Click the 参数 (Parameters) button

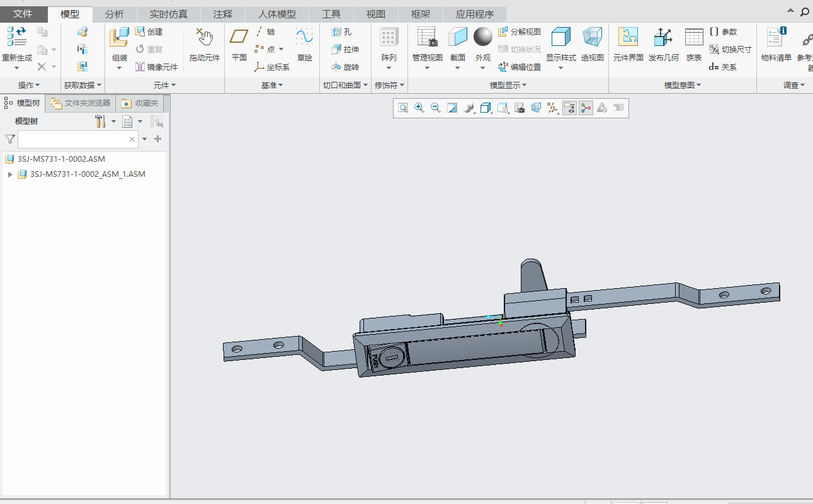pos(724,32)
